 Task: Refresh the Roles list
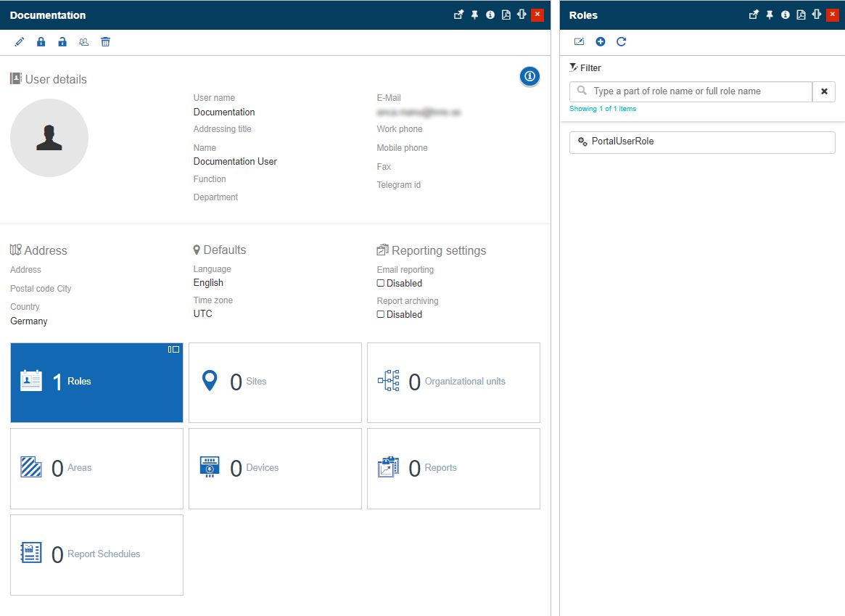click(621, 42)
